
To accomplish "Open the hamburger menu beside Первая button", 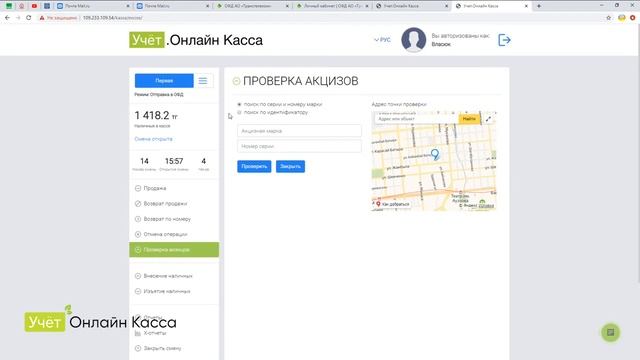I will point(203,81).
